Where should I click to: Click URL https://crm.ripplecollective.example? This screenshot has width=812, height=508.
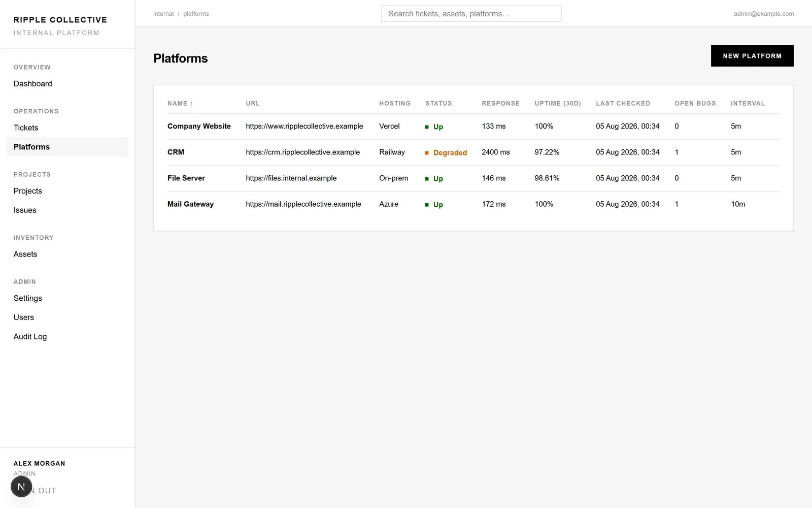303,152
